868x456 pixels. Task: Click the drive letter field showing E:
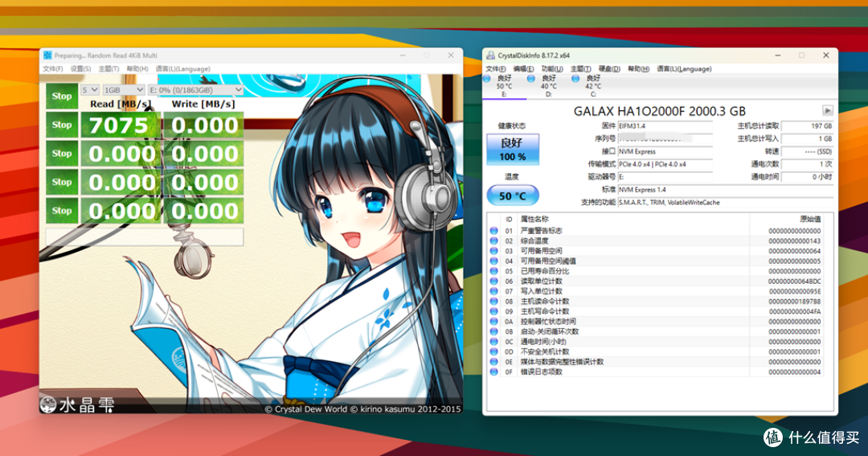pos(665,177)
